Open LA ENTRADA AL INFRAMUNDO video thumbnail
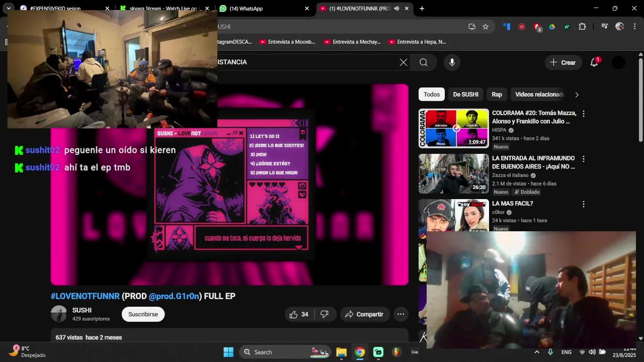Screen dimensions: 644x362 pos(454,173)
